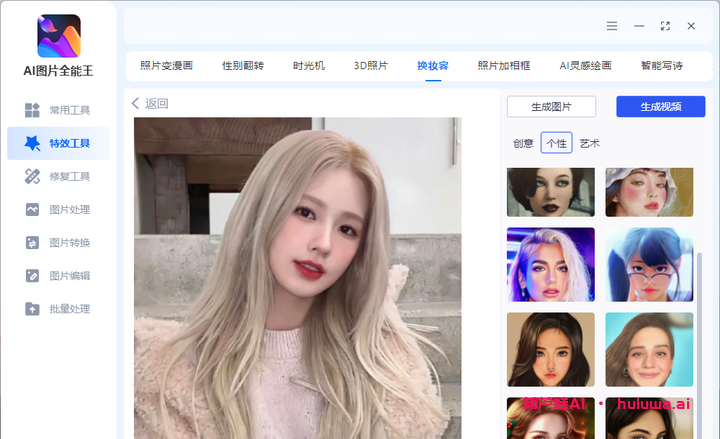The height and width of the screenshot is (439, 720).
Task: Click the 常用工具 label text
Action: pos(70,110)
